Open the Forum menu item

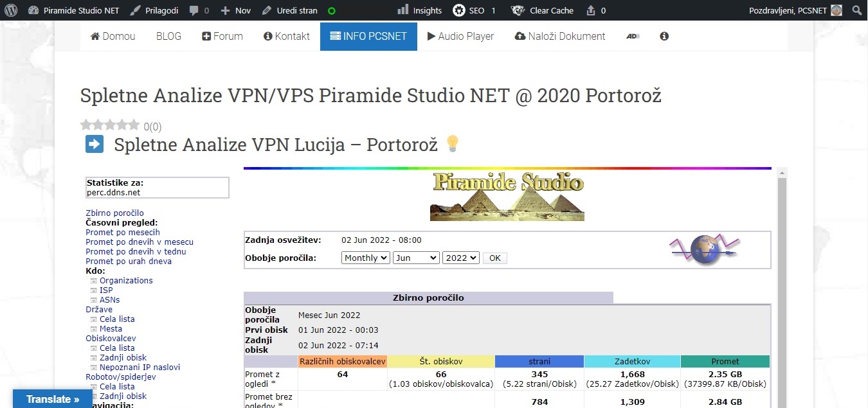[222, 36]
